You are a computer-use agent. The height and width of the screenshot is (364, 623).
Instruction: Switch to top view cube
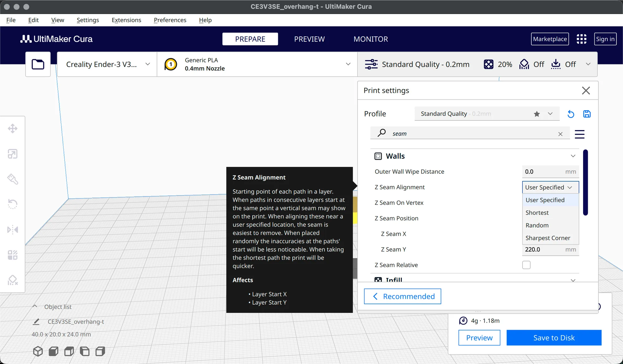pos(69,351)
